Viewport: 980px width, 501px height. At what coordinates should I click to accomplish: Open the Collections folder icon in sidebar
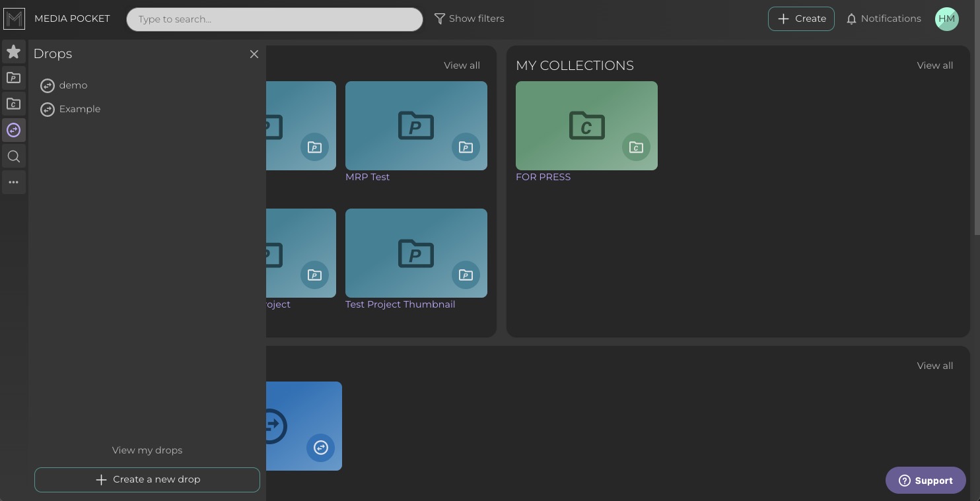(13, 104)
